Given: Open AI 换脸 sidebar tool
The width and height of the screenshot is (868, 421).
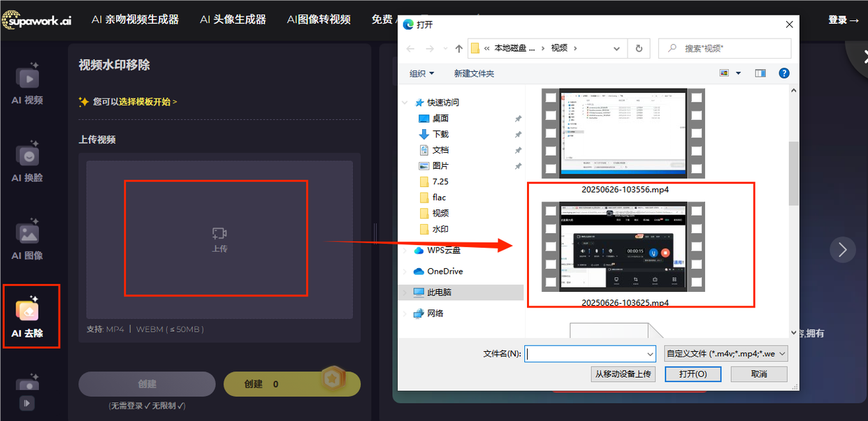Looking at the screenshot, I should [x=27, y=161].
